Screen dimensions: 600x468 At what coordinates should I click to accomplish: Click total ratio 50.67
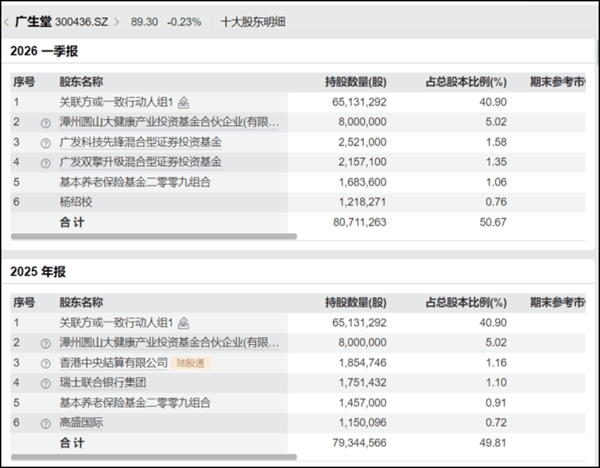(x=493, y=222)
